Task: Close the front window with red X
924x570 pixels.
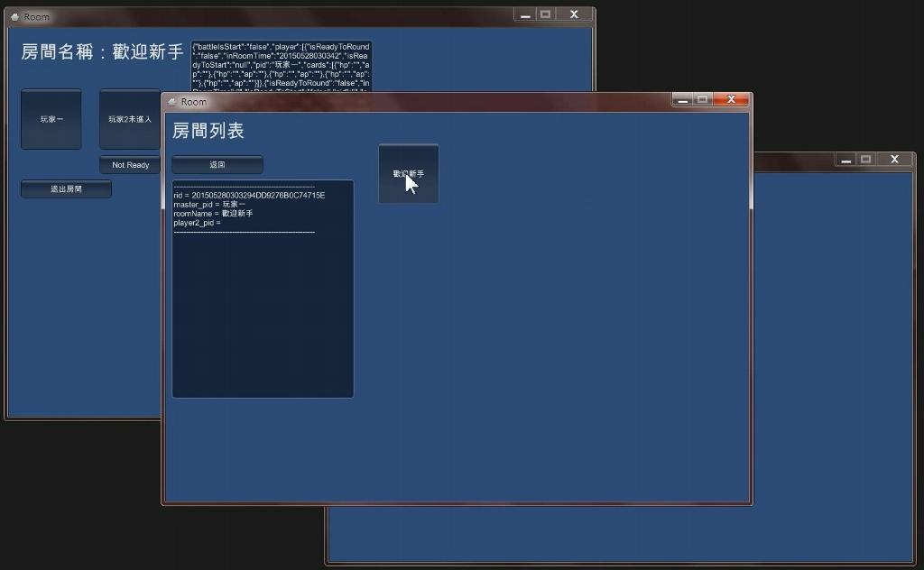Action: coord(731,100)
